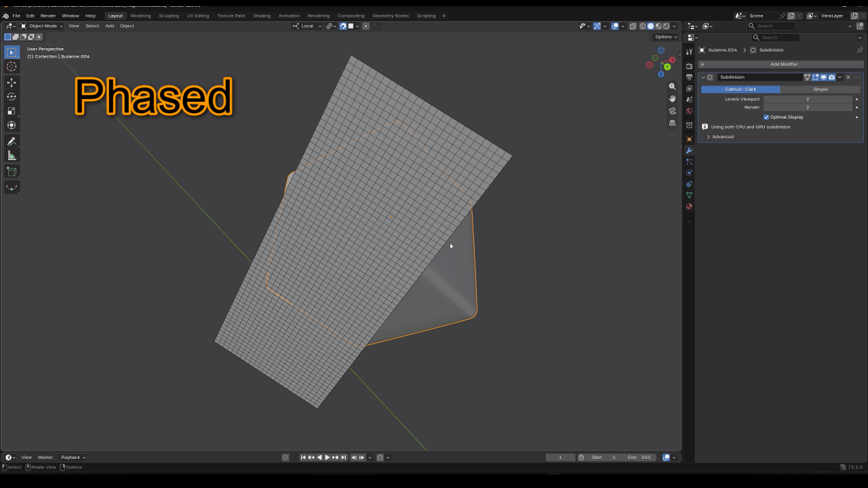Open the World properties tab
Screen dimensions: 868x488
(x=689, y=110)
